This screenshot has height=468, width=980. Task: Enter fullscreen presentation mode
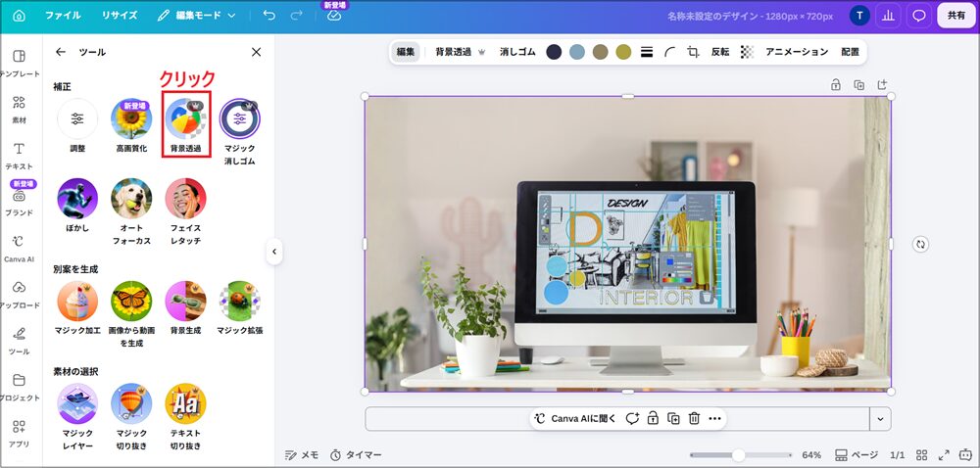[945, 455]
